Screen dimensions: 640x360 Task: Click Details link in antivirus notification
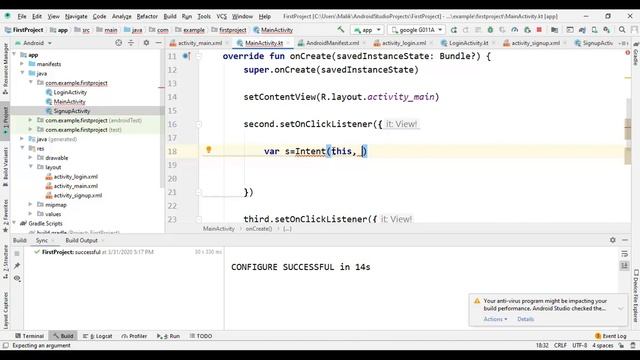tap(525, 319)
